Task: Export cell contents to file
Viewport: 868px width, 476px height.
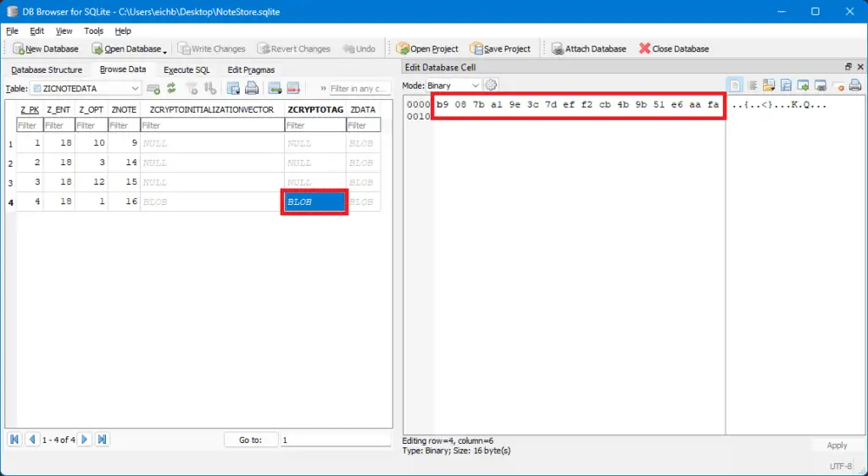Action: (786, 86)
